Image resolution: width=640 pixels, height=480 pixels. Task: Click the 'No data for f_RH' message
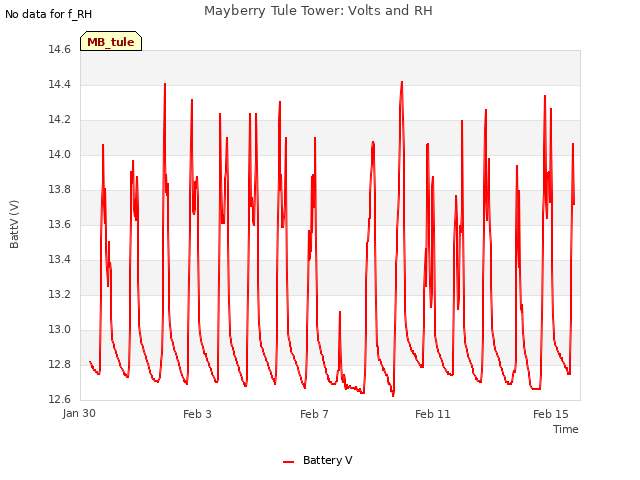(49, 14)
